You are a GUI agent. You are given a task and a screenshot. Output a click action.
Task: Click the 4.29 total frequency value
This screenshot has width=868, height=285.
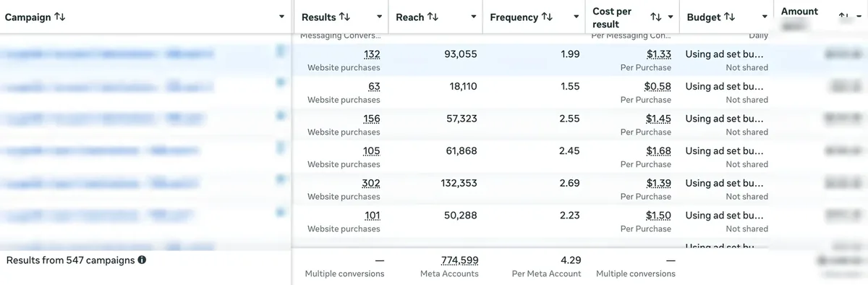click(571, 260)
